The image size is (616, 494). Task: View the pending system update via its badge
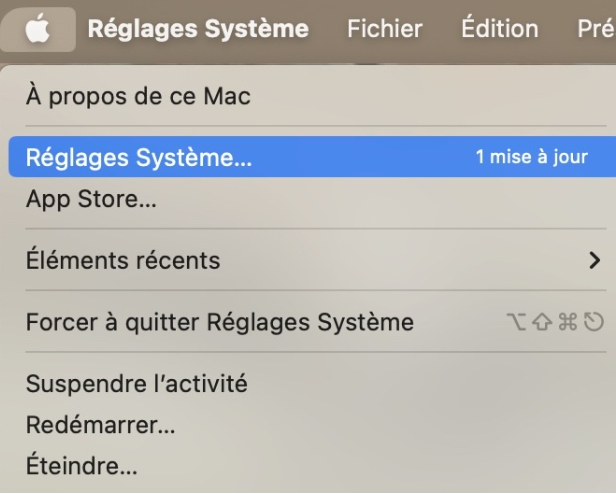point(531,158)
